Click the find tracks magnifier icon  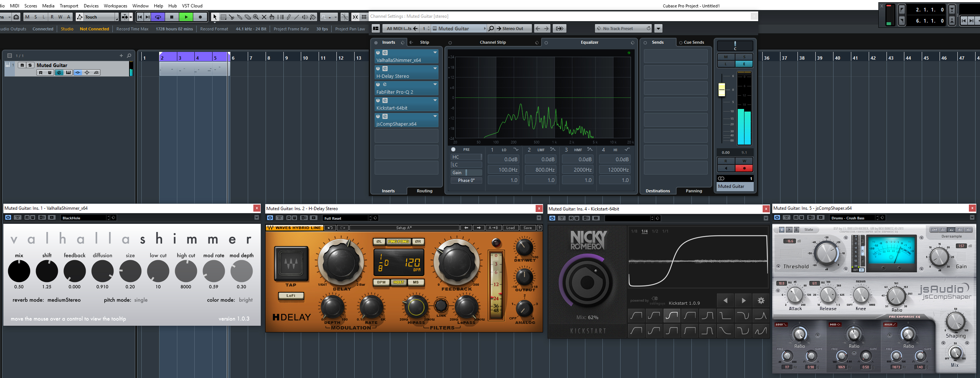click(x=129, y=56)
